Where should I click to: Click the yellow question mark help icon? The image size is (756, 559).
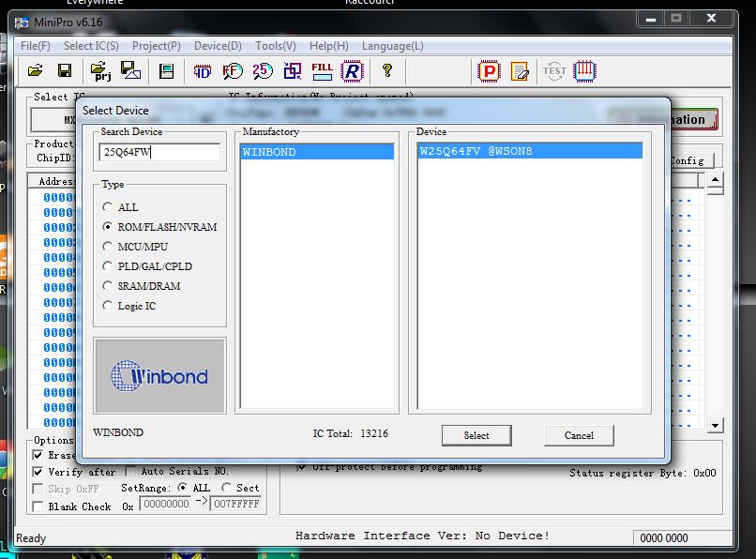coord(386,71)
